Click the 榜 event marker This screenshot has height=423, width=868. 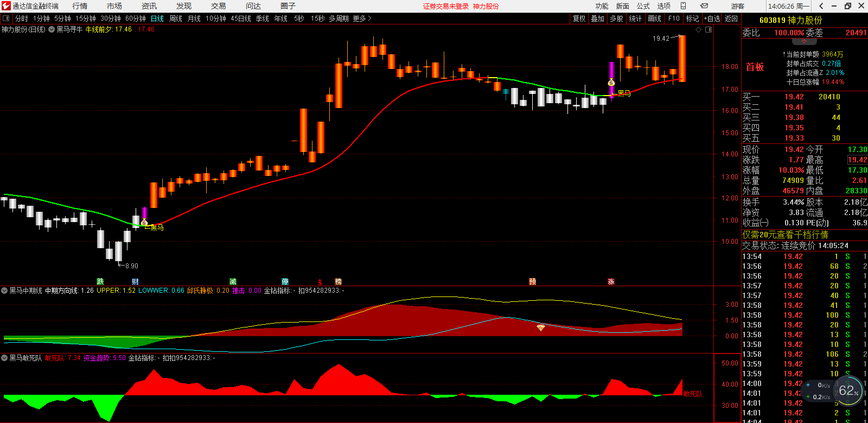[x=339, y=281]
